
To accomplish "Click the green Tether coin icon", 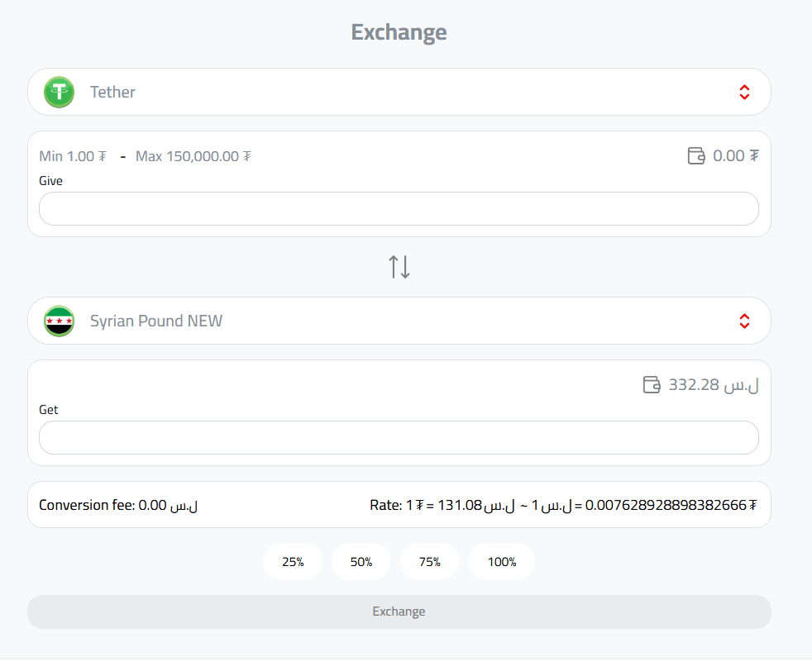I will point(60,92).
